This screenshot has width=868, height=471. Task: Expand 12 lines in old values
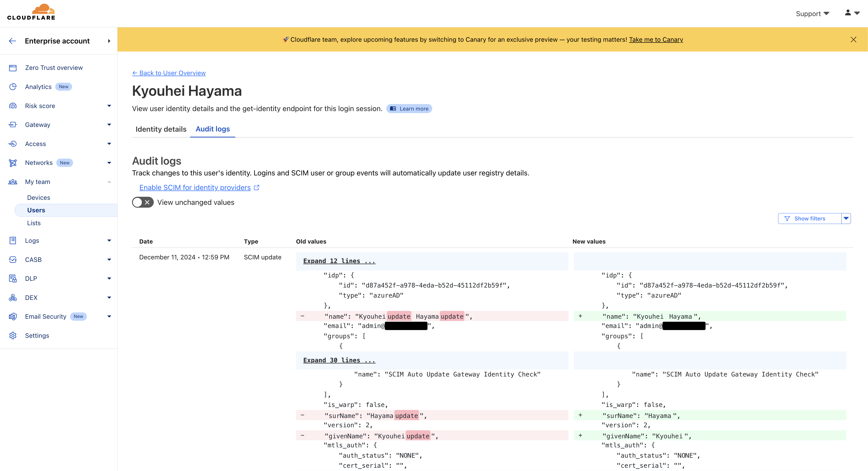tap(339, 261)
